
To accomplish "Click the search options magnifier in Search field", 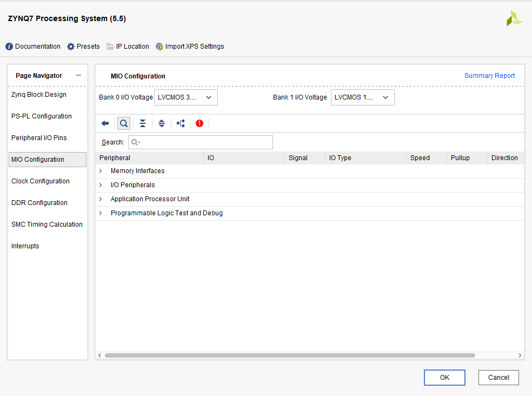I will coord(136,142).
